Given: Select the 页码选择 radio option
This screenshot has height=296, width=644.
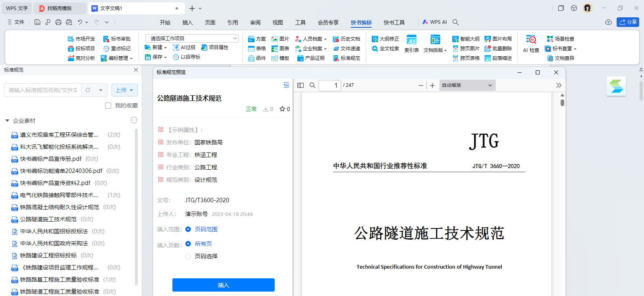Looking at the screenshot, I should point(188,256).
